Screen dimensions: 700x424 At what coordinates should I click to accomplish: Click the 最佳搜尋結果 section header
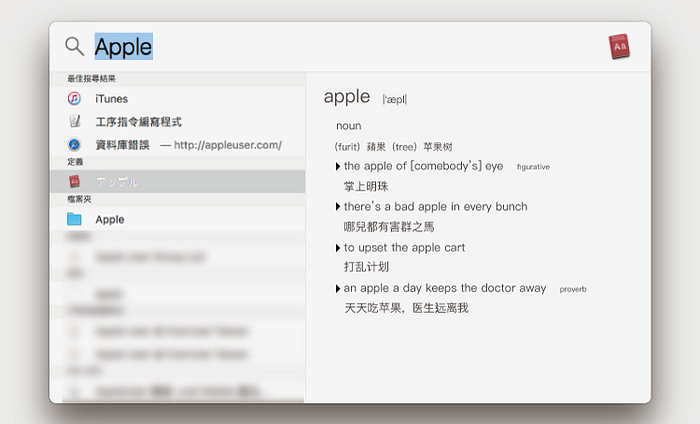coord(92,79)
